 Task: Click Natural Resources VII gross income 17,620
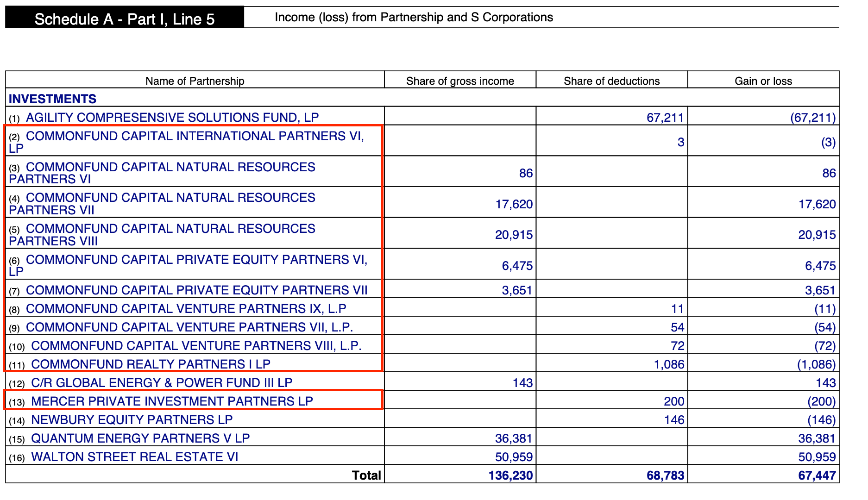514,204
